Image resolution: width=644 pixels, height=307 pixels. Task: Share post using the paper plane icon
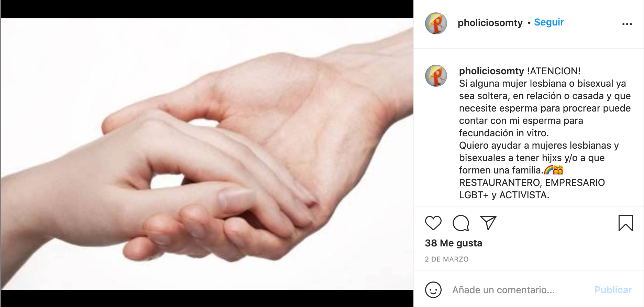488,223
